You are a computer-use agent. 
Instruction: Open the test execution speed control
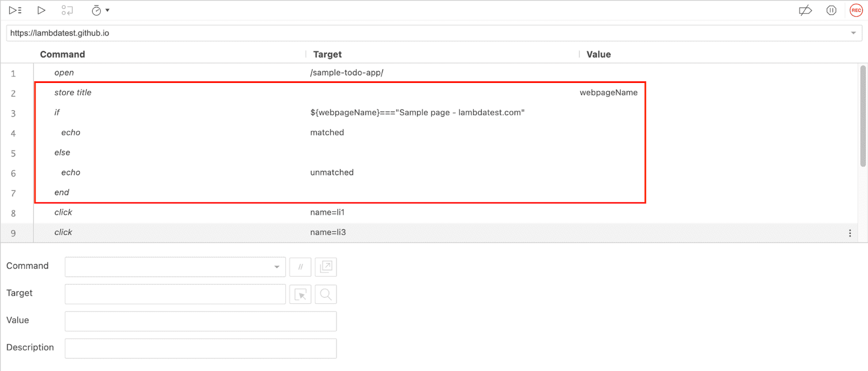point(100,10)
